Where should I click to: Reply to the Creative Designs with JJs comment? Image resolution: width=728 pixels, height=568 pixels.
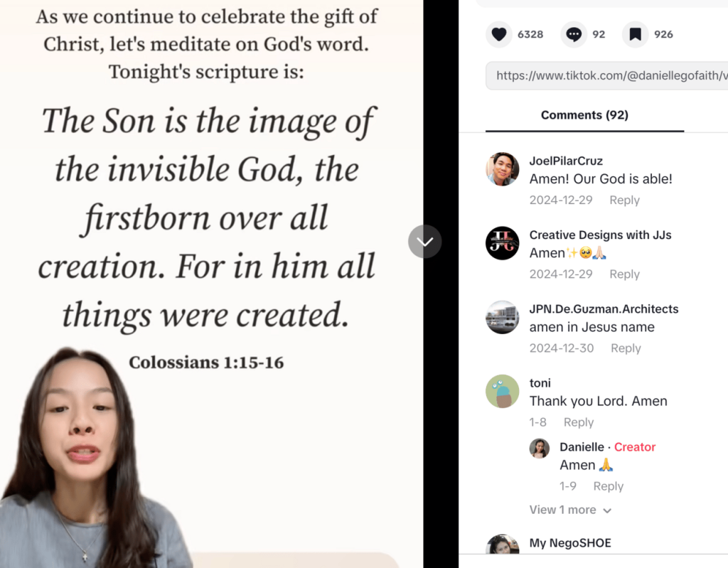pos(624,274)
